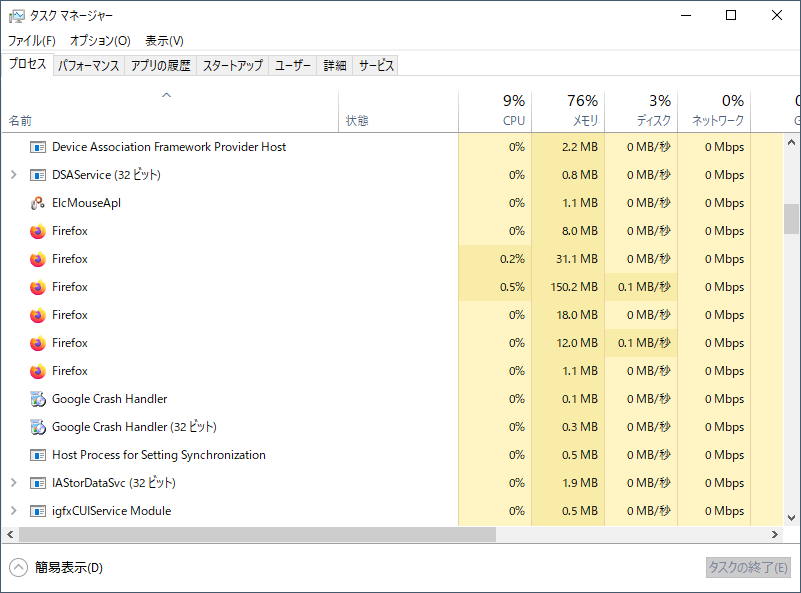Click the 0.8 MB memory value
Image resolution: width=801 pixels, height=593 pixels.
point(580,175)
